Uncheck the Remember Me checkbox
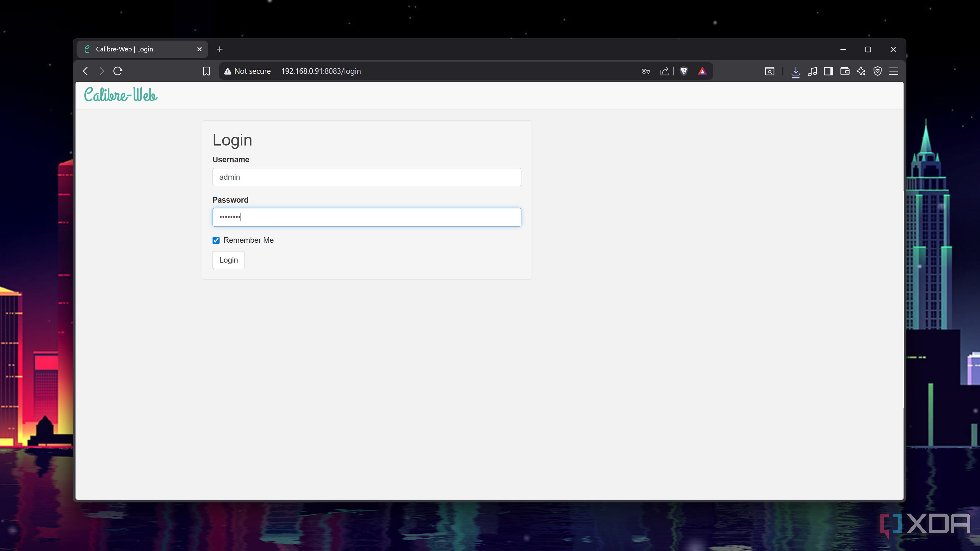The width and height of the screenshot is (980, 551). coord(216,240)
